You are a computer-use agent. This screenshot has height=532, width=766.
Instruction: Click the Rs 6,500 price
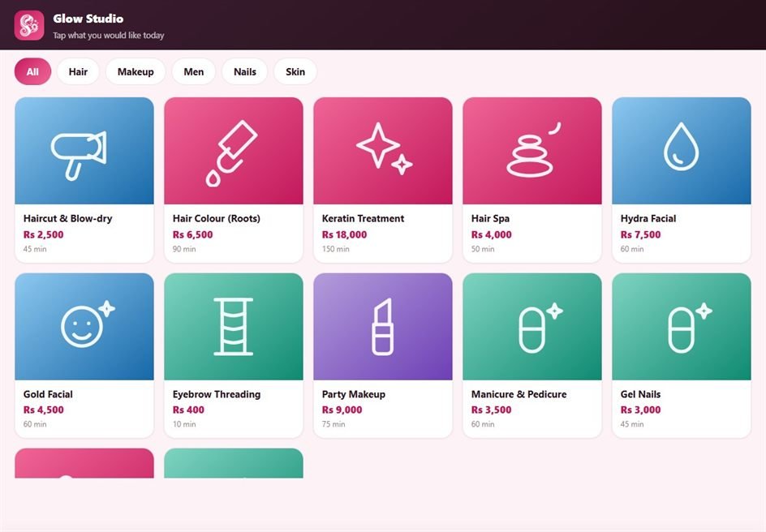192,234
